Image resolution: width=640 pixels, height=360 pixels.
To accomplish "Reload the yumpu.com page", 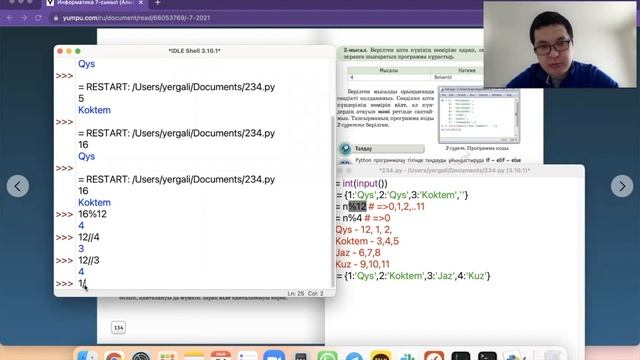I will tap(38, 18).
